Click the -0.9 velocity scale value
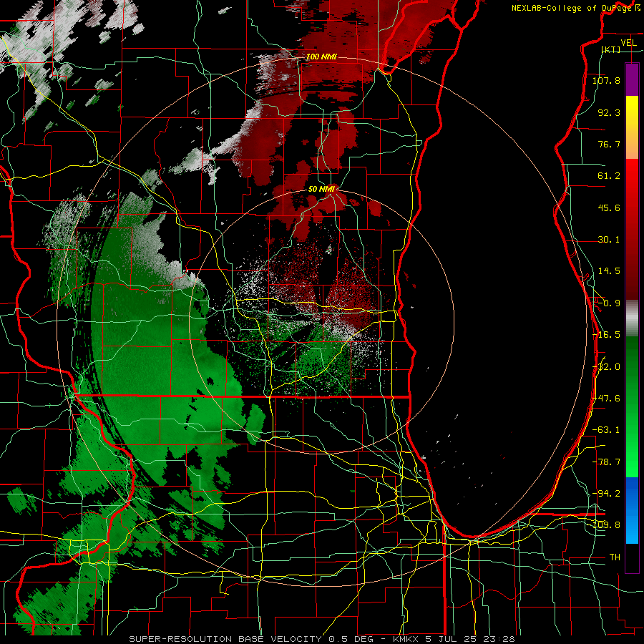The width and height of the screenshot is (644, 644). coord(609,303)
